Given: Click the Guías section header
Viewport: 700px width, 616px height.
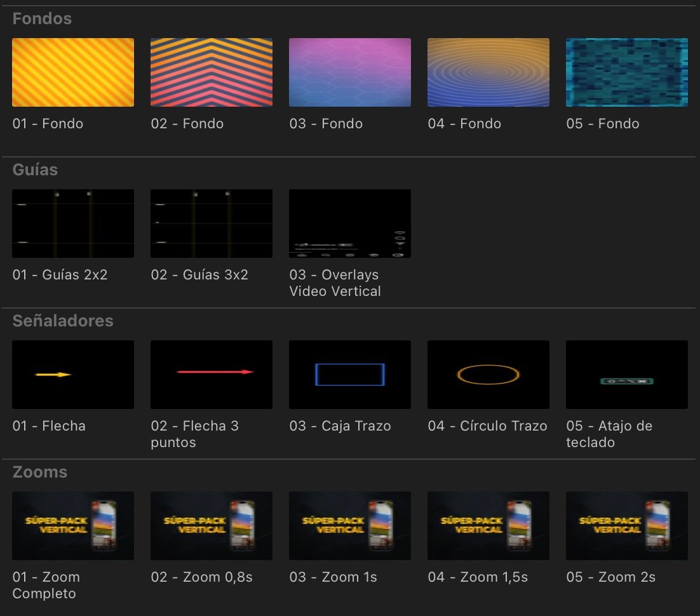Looking at the screenshot, I should (x=36, y=170).
